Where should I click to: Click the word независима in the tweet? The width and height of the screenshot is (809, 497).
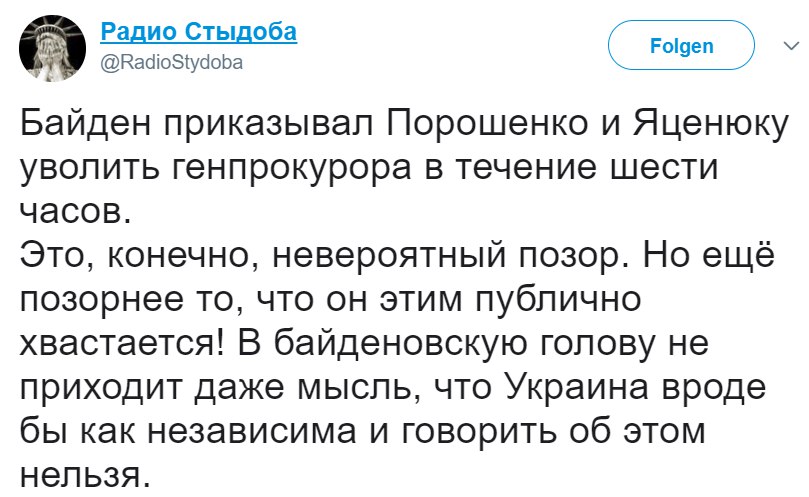click(253, 431)
